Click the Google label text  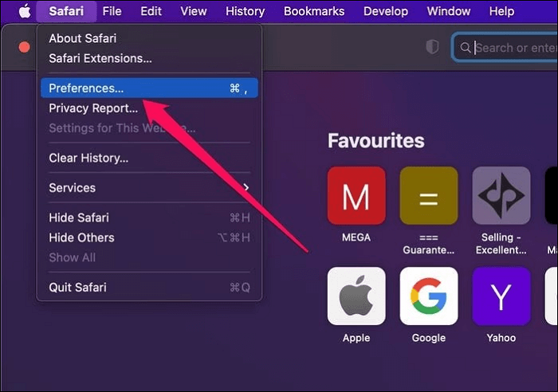point(429,338)
